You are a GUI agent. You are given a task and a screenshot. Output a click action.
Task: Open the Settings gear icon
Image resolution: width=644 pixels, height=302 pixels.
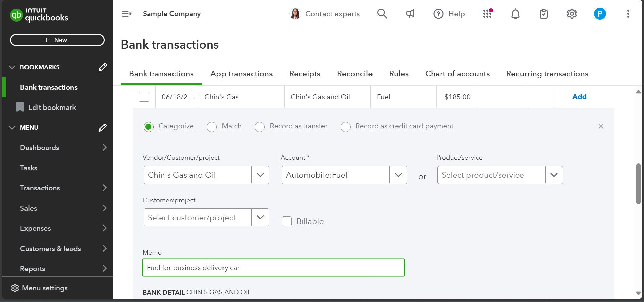pyautogui.click(x=572, y=14)
